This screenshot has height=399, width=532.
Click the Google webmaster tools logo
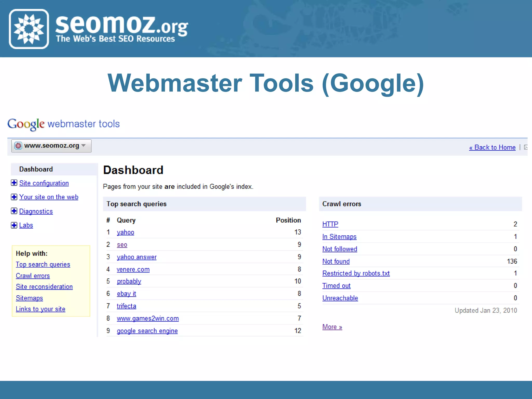pyautogui.click(x=63, y=124)
